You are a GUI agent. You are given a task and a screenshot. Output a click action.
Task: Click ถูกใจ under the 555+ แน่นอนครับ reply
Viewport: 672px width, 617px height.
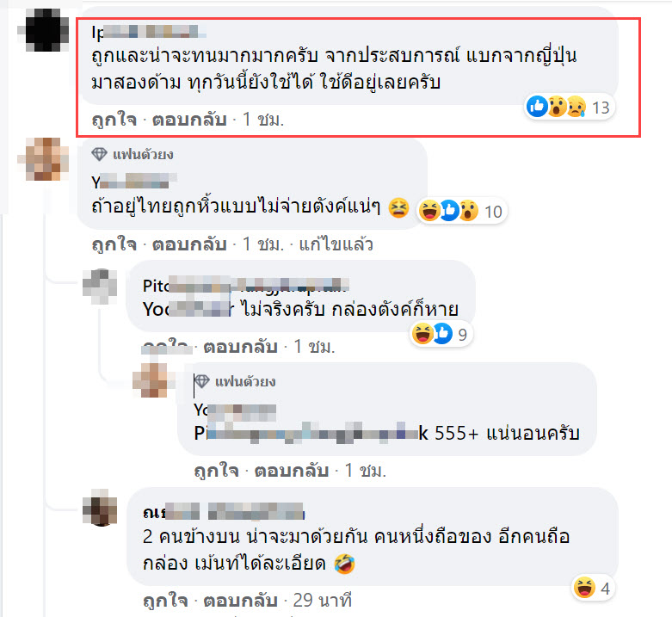[217, 470]
